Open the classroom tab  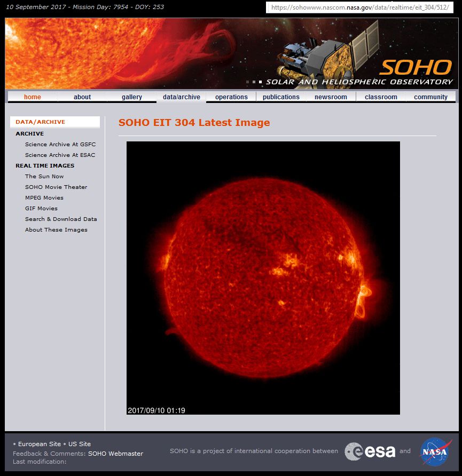[x=381, y=97]
